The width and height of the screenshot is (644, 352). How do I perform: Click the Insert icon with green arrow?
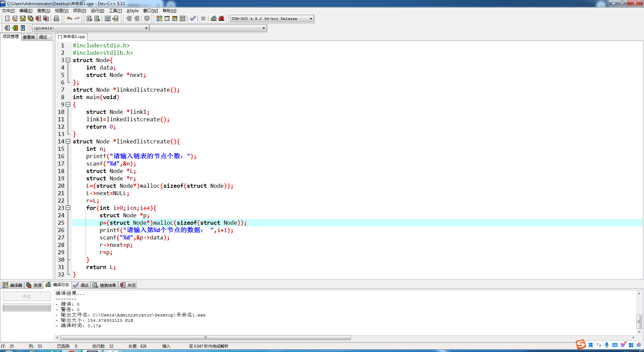click(15, 28)
